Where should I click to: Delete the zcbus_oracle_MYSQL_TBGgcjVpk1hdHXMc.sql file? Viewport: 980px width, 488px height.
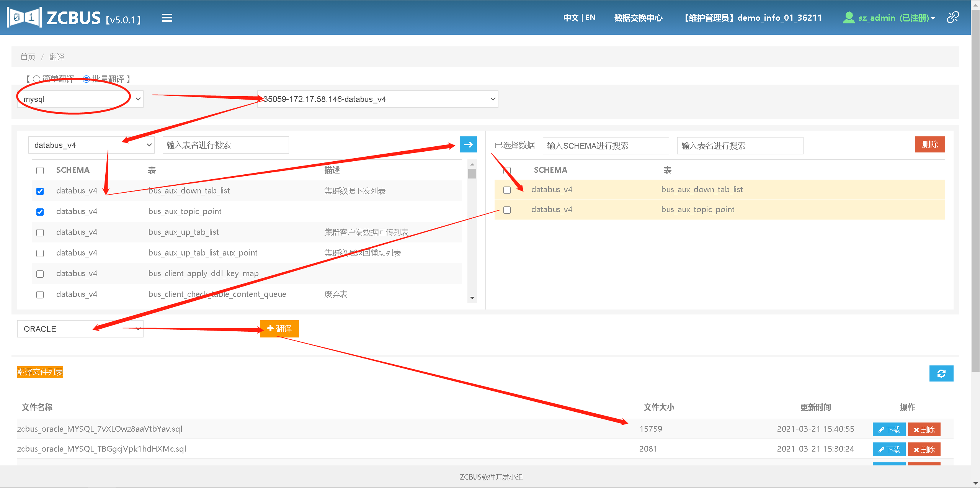point(924,449)
